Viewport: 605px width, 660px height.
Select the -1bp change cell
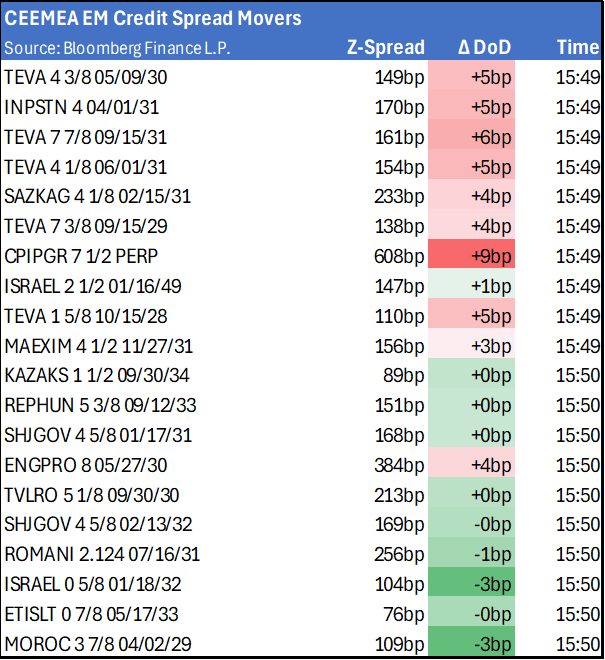[x=486, y=553]
